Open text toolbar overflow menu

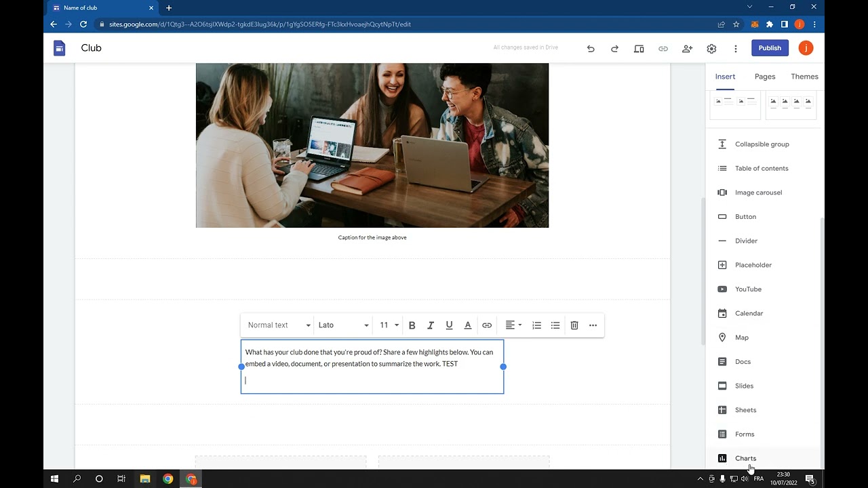pos(593,325)
